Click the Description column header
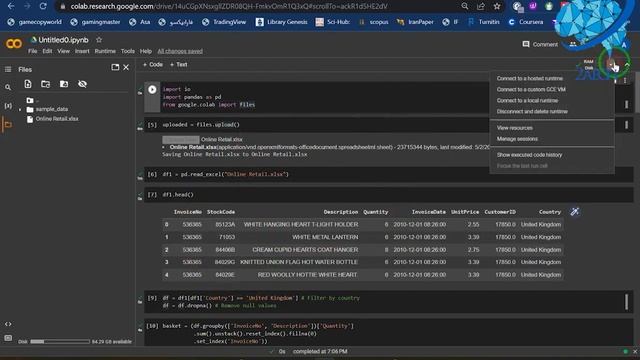 (x=340, y=212)
